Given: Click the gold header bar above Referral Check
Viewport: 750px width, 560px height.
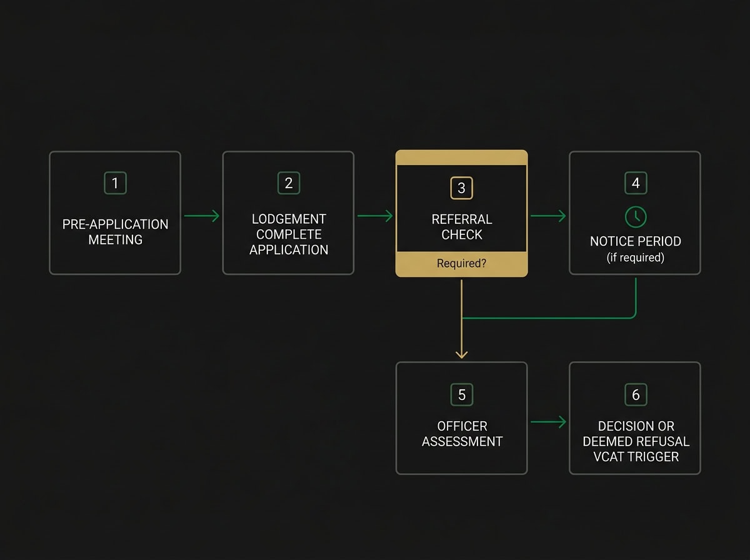Looking at the screenshot, I should [461, 157].
